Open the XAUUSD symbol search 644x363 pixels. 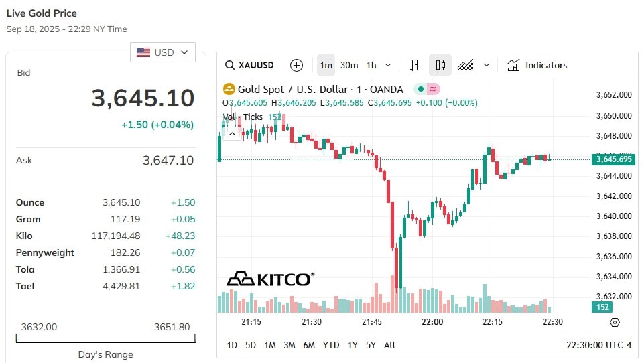point(249,65)
